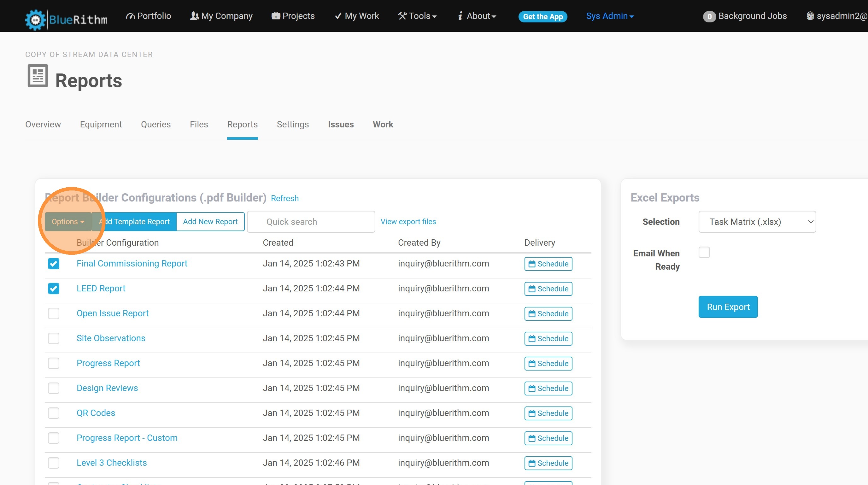
Task: Click the My Work checkmark icon
Action: (x=338, y=16)
